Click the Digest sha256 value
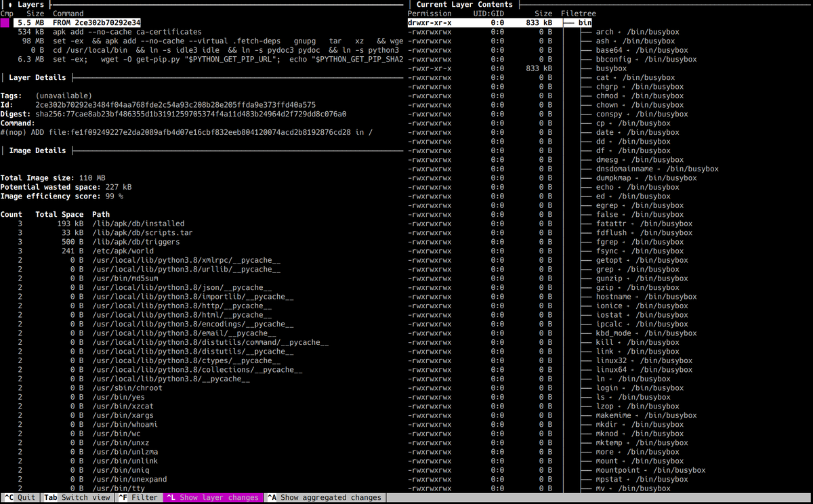 tap(191, 114)
